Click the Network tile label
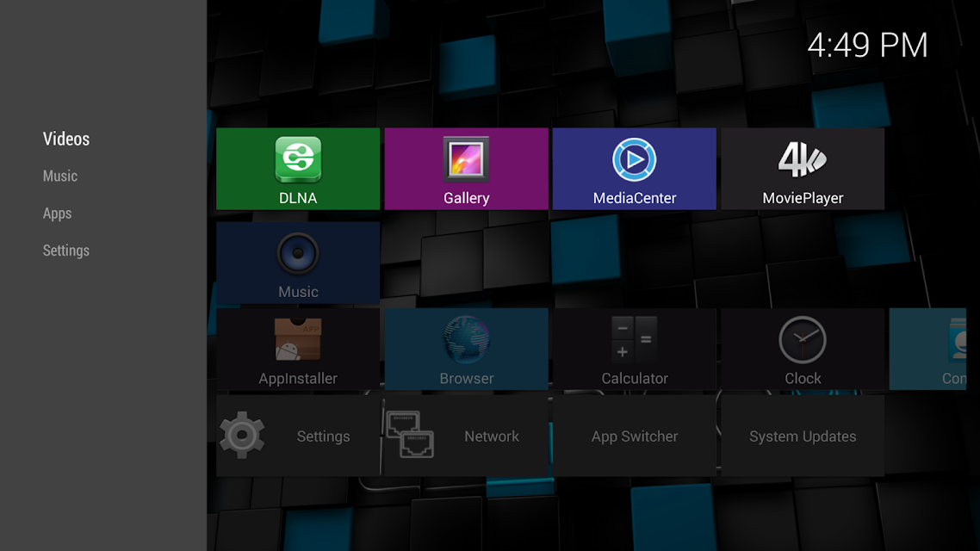The height and width of the screenshot is (551, 980). (x=492, y=436)
